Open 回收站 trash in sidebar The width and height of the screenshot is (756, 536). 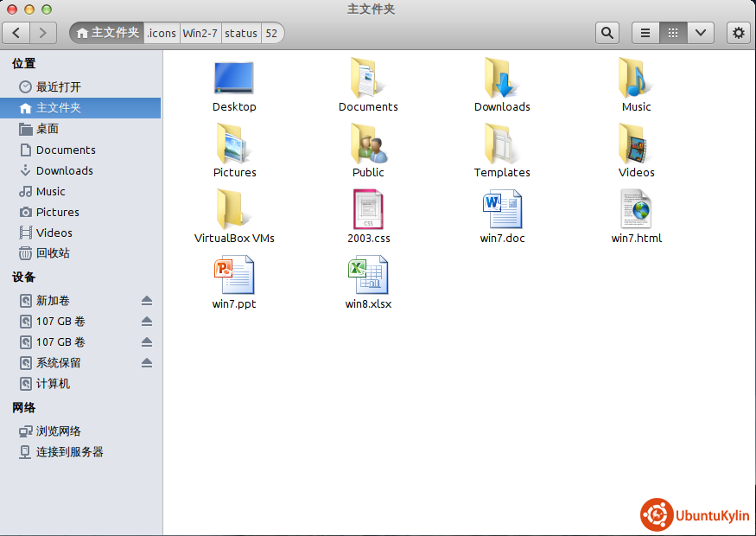[52, 253]
